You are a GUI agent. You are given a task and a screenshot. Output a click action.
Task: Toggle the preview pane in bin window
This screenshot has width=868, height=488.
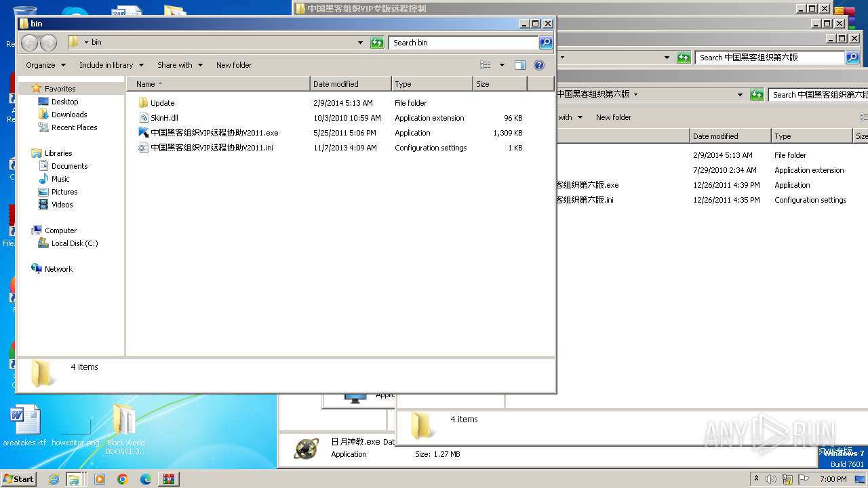tap(520, 65)
